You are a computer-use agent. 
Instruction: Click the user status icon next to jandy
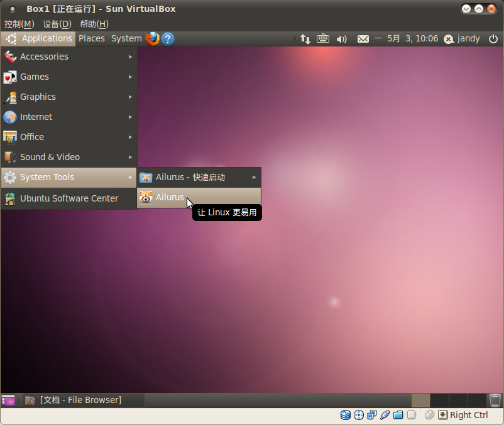(x=449, y=39)
